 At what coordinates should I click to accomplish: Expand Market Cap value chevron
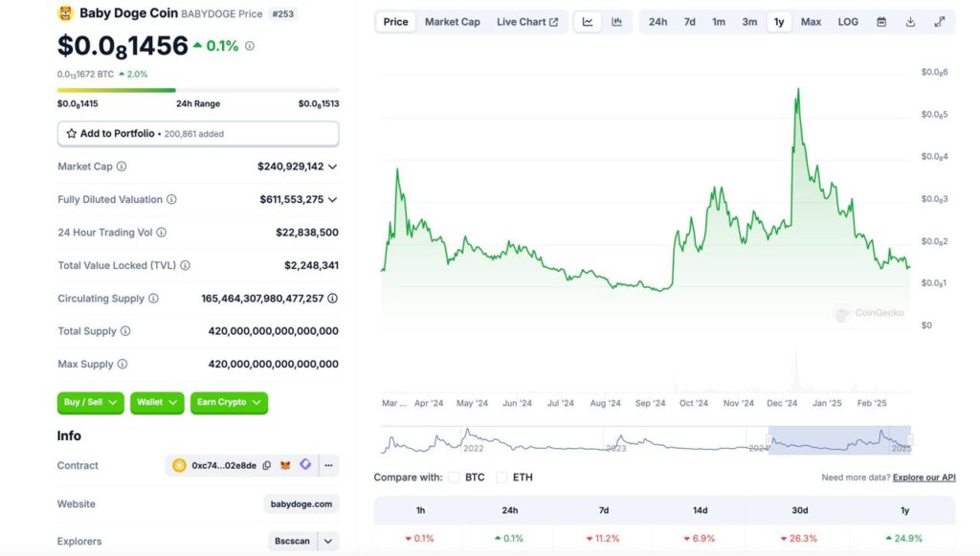[x=332, y=167]
